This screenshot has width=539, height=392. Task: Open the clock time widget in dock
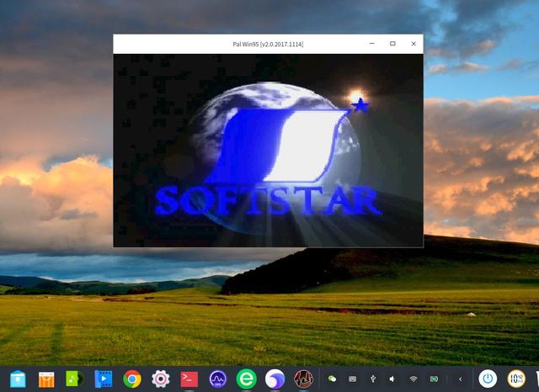point(516,379)
